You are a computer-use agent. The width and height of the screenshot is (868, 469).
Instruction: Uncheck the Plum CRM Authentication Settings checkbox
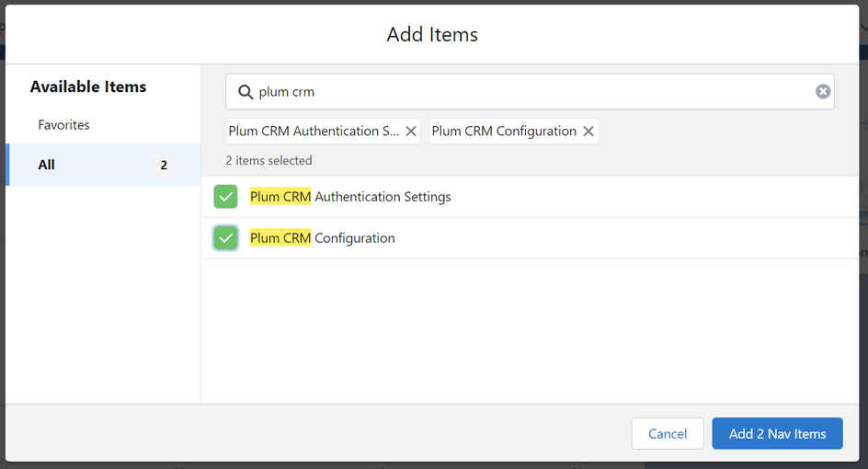pos(225,197)
